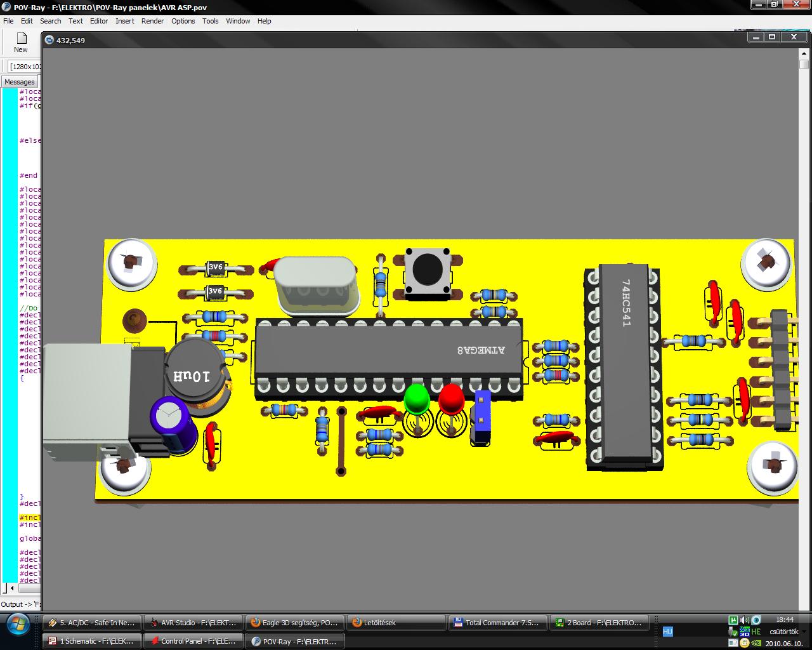Image resolution: width=812 pixels, height=650 pixels.
Task: Click the Output status bar text
Action: 20,604
